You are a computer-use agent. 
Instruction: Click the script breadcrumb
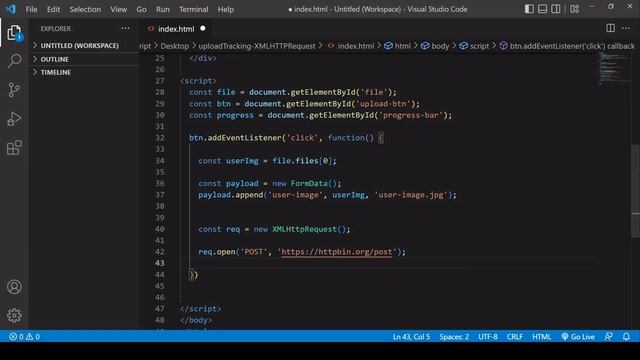(474, 46)
